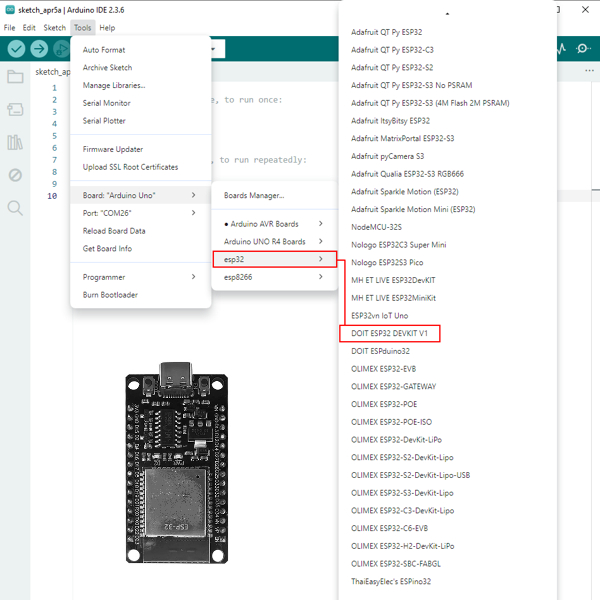The width and height of the screenshot is (600, 600).
Task: Select Upload SSL Root Certificates
Action: pos(141,167)
